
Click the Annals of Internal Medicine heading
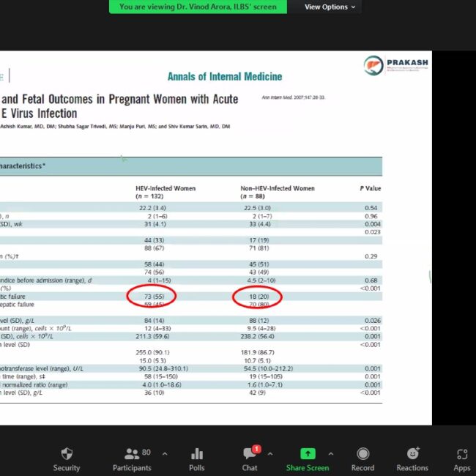tap(224, 77)
